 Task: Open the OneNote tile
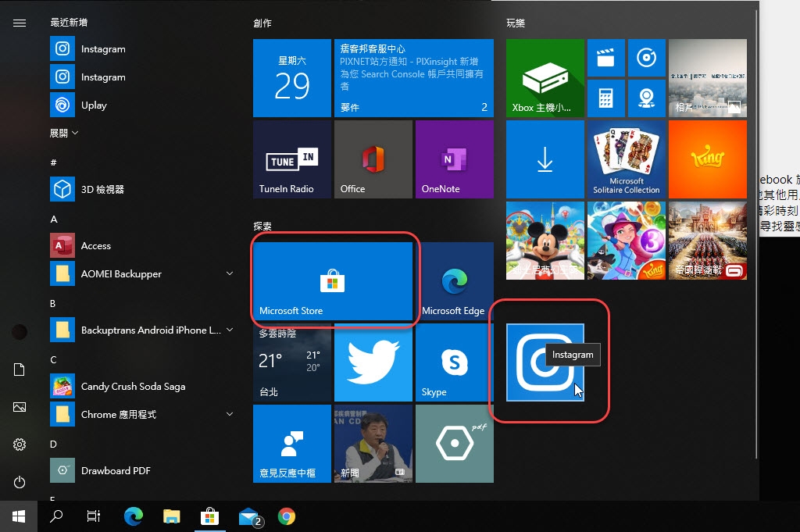click(454, 159)
